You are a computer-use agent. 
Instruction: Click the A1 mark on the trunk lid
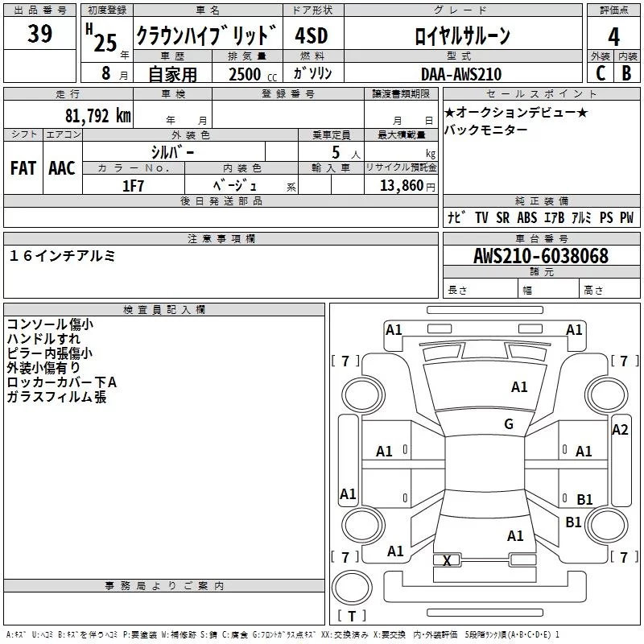coord(515,535)
